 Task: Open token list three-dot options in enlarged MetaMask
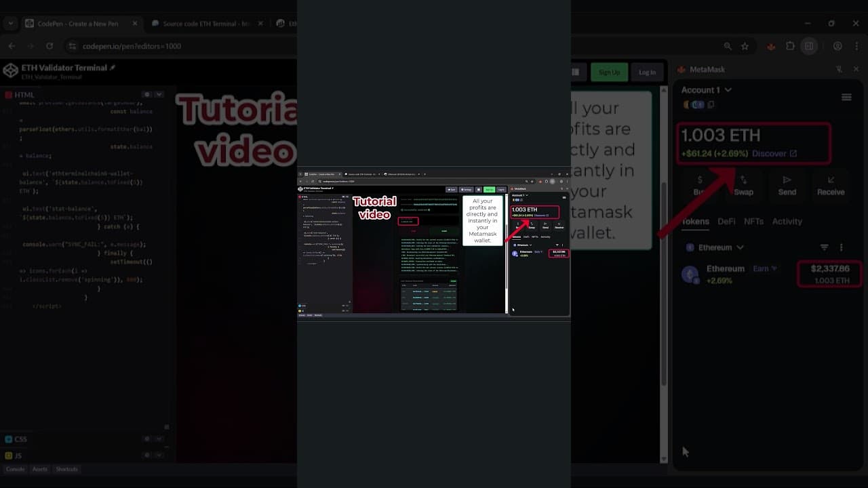[842, 247]
